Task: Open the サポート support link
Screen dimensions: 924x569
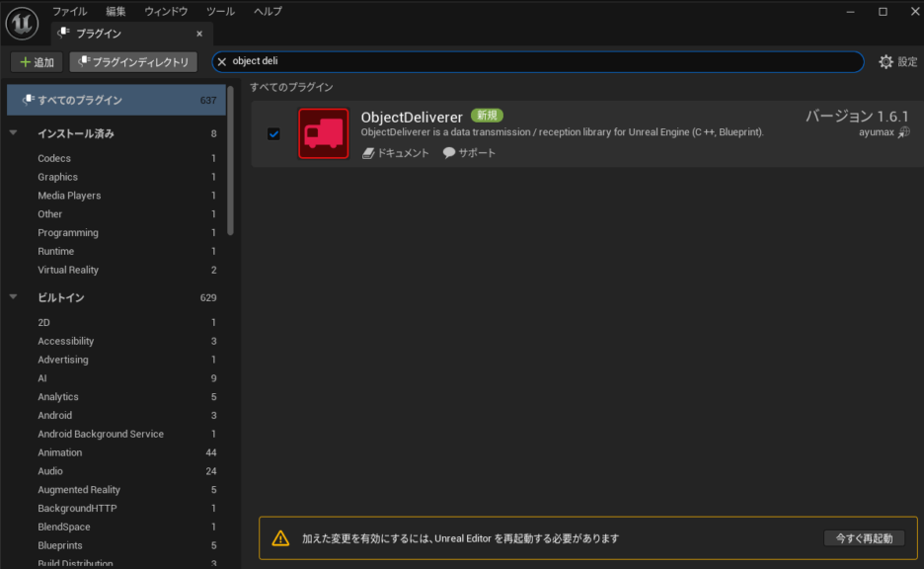Action: click(469, 153)
